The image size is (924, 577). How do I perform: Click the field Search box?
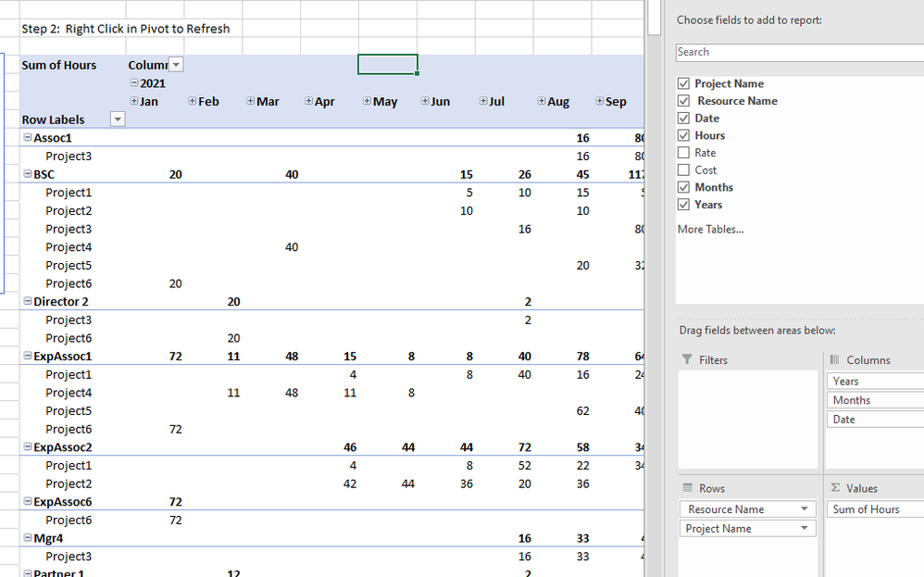[800, 52]
